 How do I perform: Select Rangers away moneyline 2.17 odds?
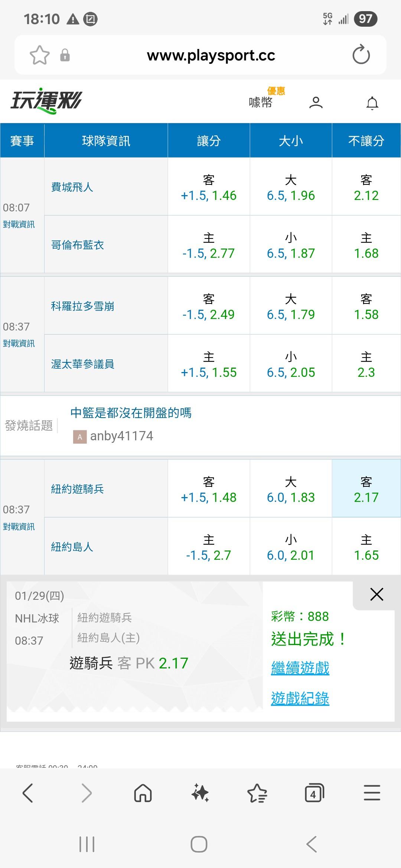pyautogui.click(x=366, y=489)
